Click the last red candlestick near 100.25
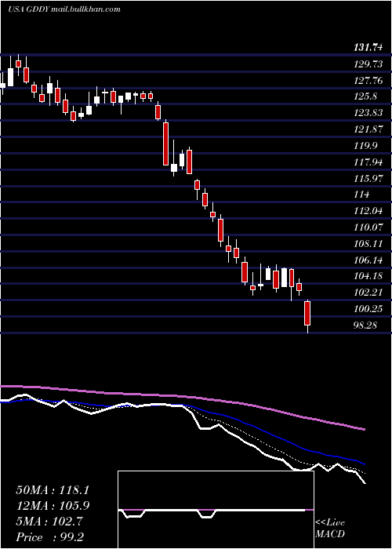 [x=307, y=313]
